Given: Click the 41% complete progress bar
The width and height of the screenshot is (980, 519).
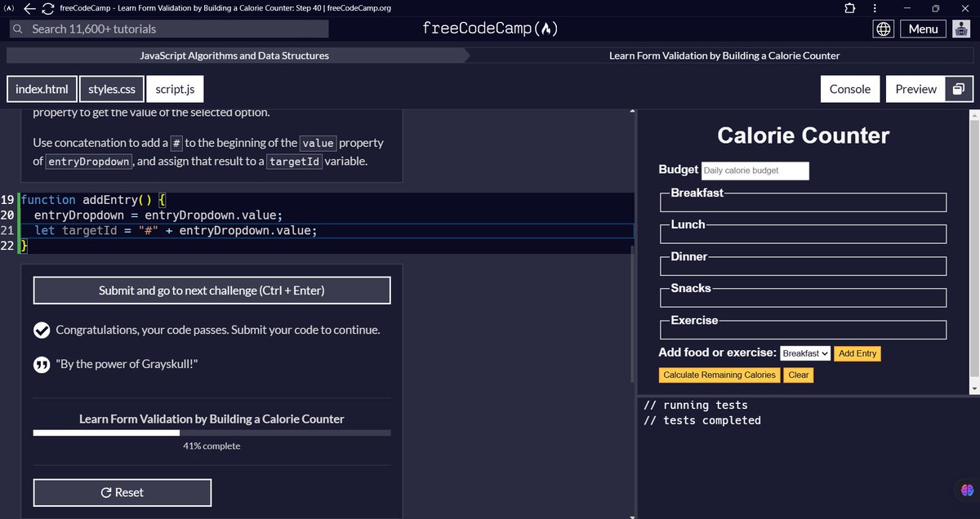Looking at the screenshot, I should pyautogui.click(x=212, y=432).
